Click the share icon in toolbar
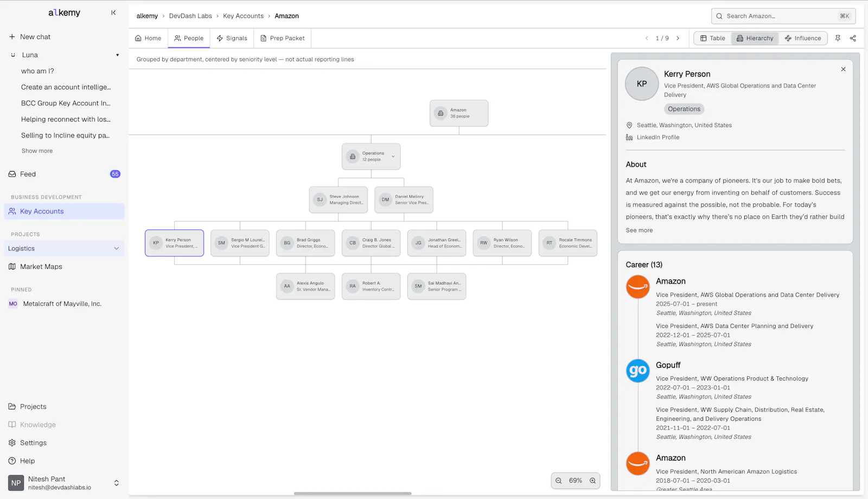Image resolution: width=868 pixels, height=499 pixels. pos(853,39)
